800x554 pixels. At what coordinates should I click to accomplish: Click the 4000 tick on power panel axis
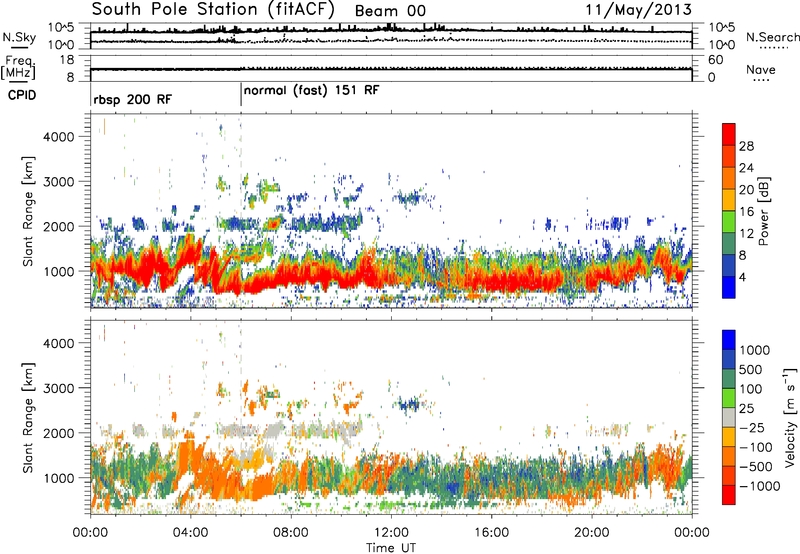click(58, 137)
